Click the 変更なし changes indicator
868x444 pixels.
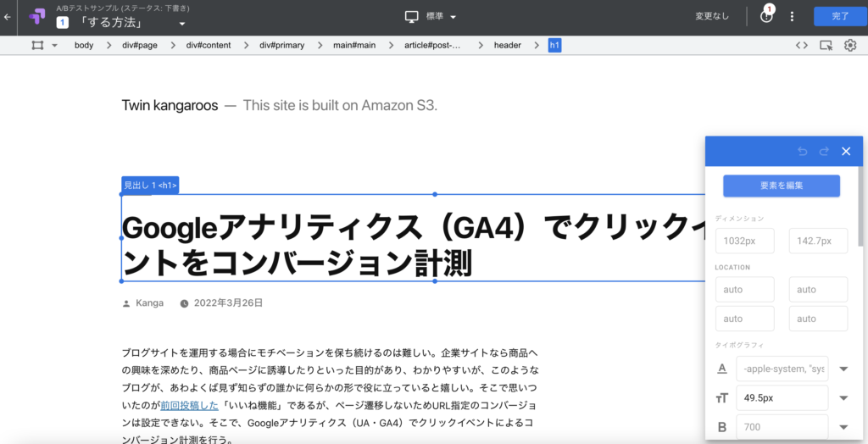[712, 17]
